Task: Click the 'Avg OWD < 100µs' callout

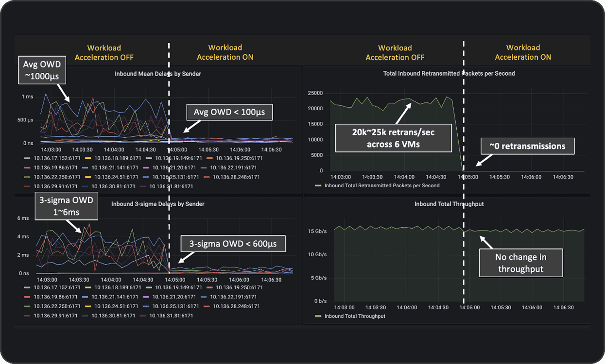Action: (229, 113)
